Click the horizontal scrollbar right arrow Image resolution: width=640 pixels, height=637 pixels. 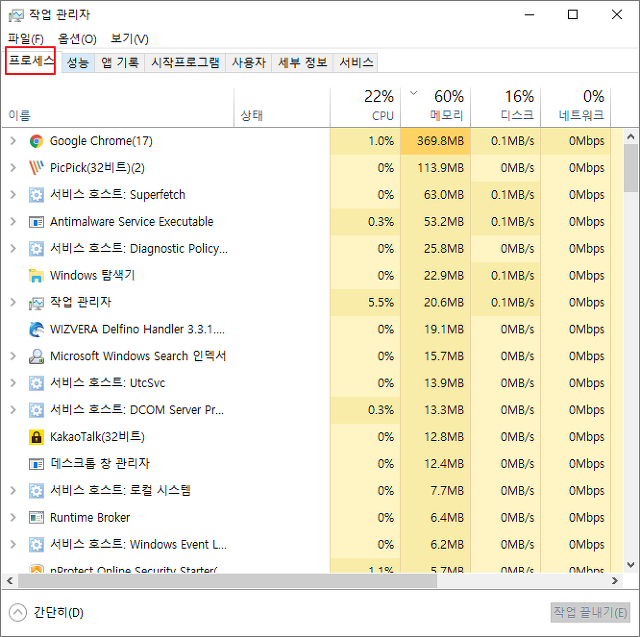(615, 581)
